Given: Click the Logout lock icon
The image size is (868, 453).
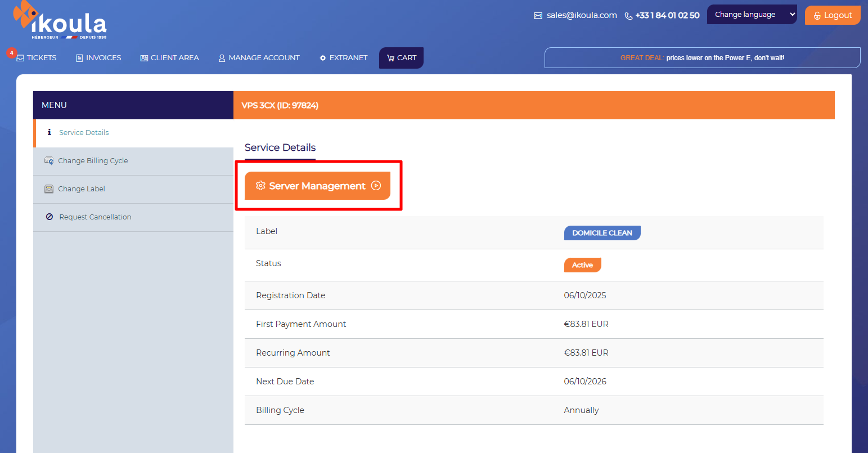Looking at the screenshot, I should (817, 16).
